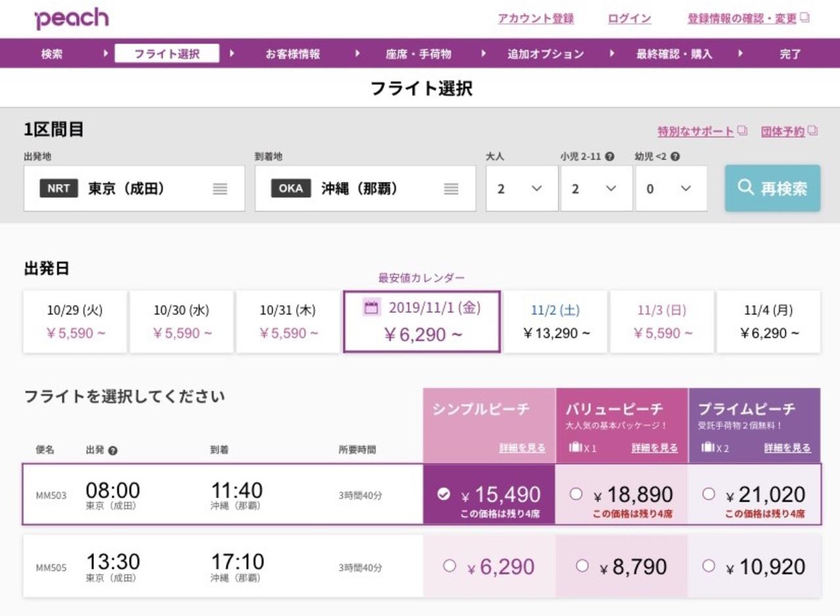Open departure airport list icon for 東京（成田）
840x616 pixels.
point(220,189)
